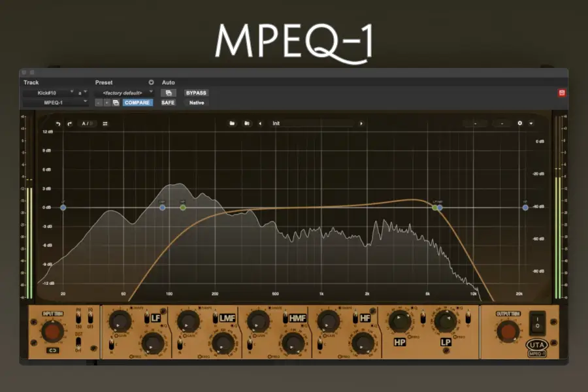
Task: Flip the DIST off switch
Action: point(78,342)
